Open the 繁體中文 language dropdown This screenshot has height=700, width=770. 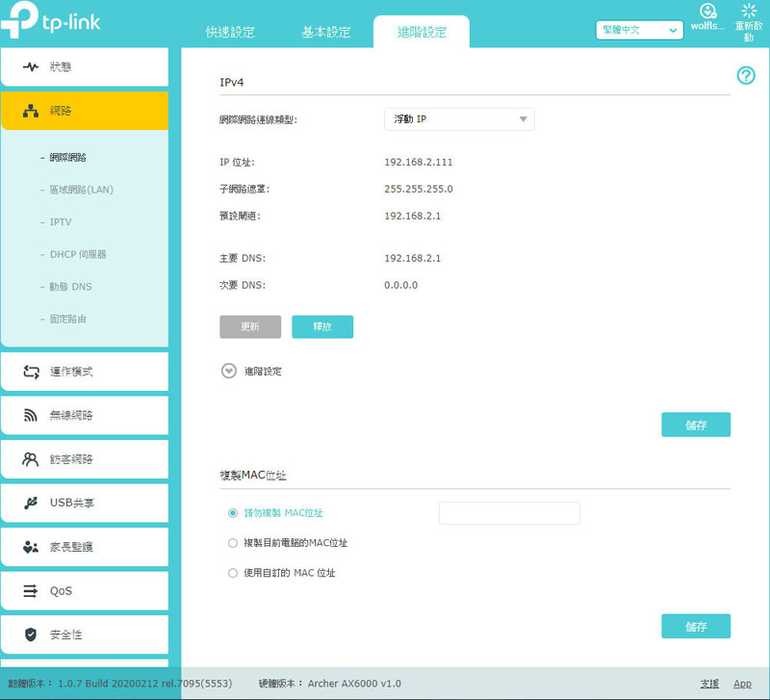point(639,30)
